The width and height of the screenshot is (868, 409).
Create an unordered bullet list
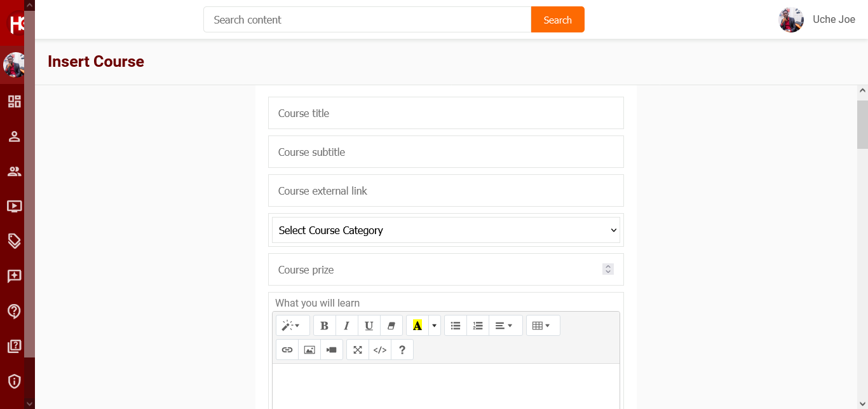456,326
